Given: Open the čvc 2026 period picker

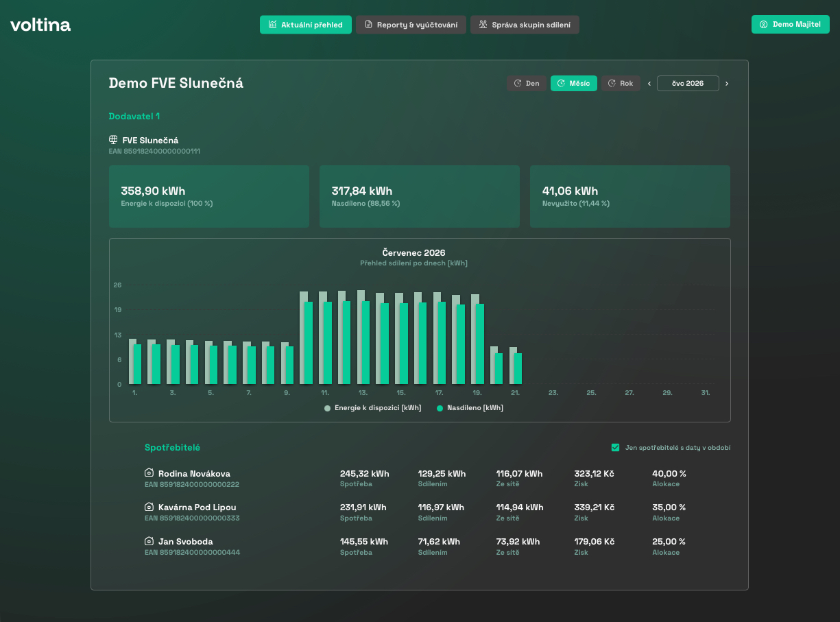Looking at the screenshot, I should (x=688, y=84).
